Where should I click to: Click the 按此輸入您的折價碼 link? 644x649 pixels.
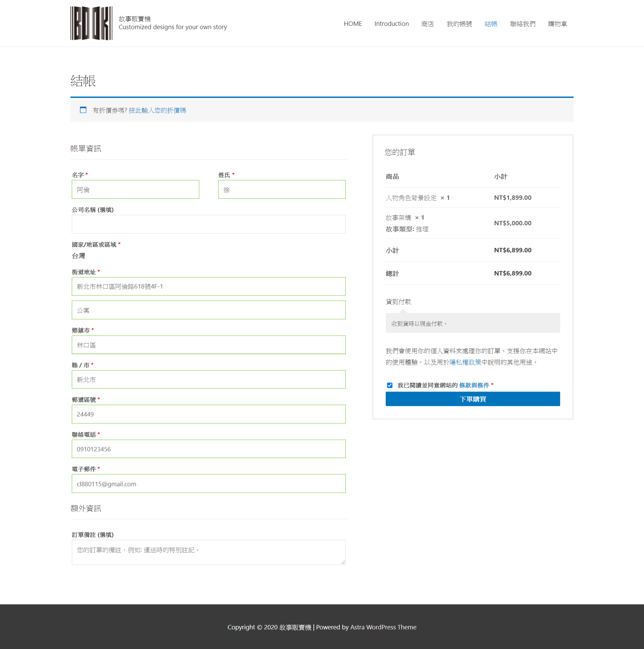(157, 110)
